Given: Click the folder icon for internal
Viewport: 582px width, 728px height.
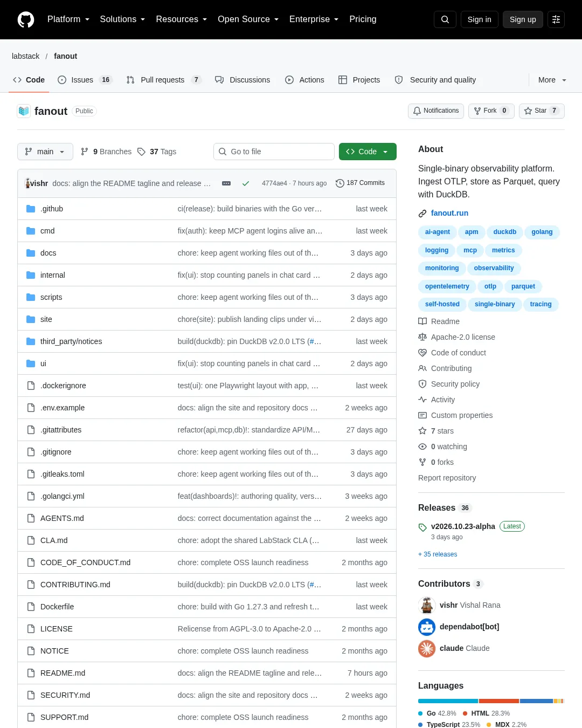Looking at the screenshot, I should tap(31, 275).
